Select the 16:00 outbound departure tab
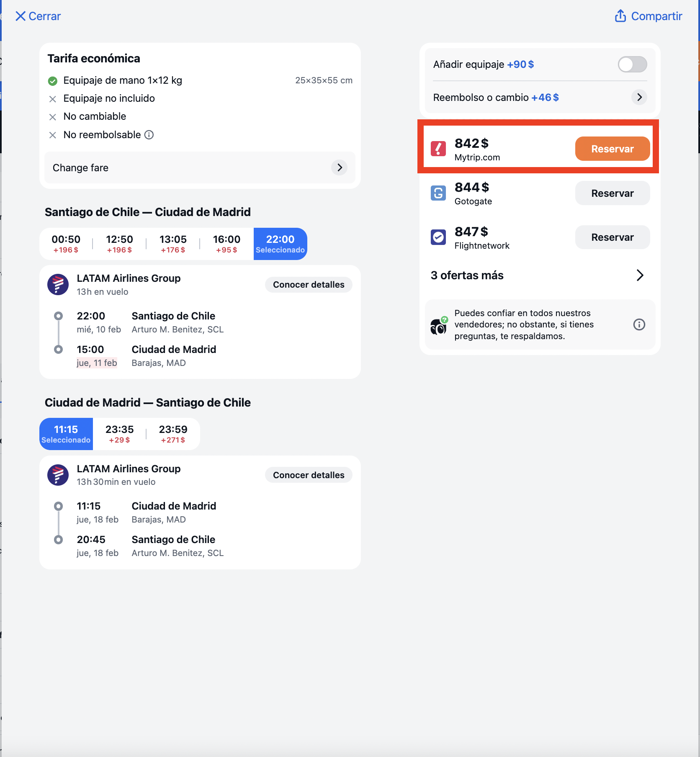The height and width of the screenshot is (757, 700). (x=226, y=244)
